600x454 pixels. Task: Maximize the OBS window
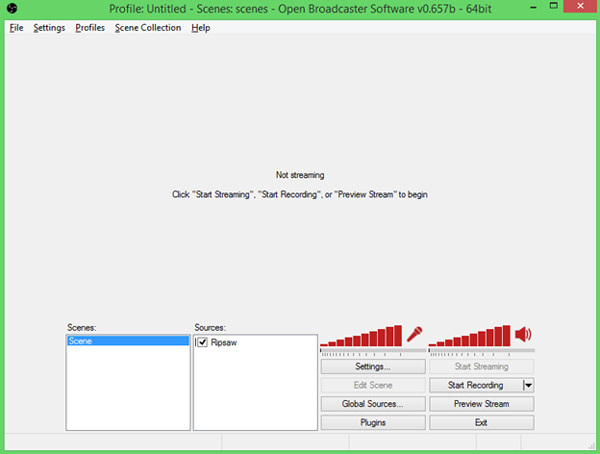(553, 6)
